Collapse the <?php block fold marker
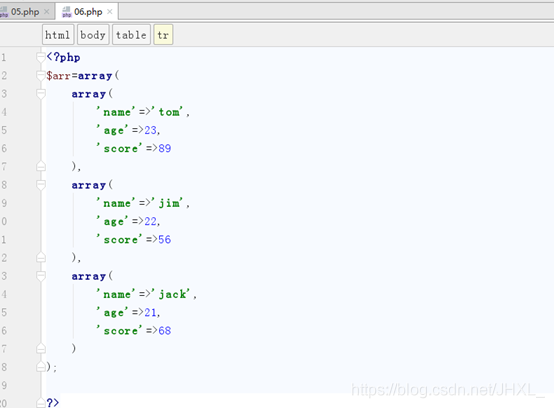 [41, 57]
